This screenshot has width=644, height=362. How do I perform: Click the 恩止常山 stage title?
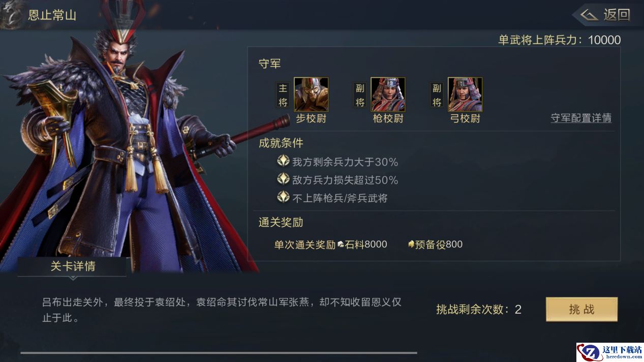[x=52, y=15]
